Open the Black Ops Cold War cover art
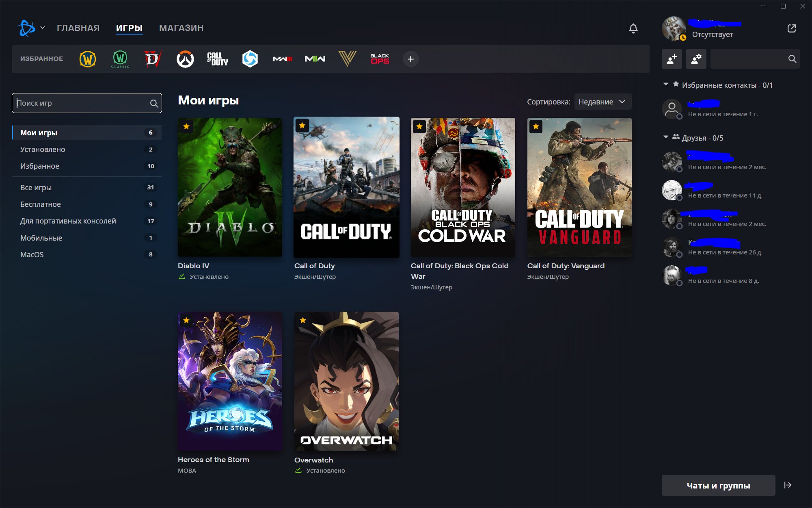The width and height of the screenshot is (812, 508). (x=463, y=187)
